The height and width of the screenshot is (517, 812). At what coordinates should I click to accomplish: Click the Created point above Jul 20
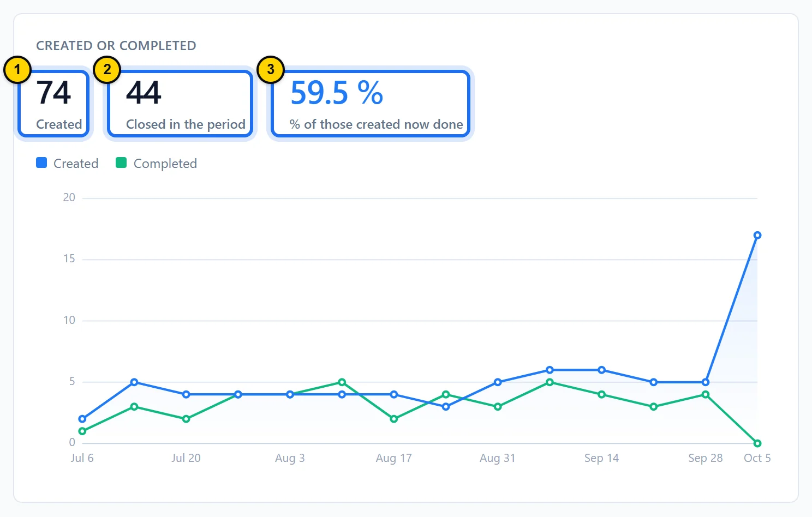coord(186,394)
